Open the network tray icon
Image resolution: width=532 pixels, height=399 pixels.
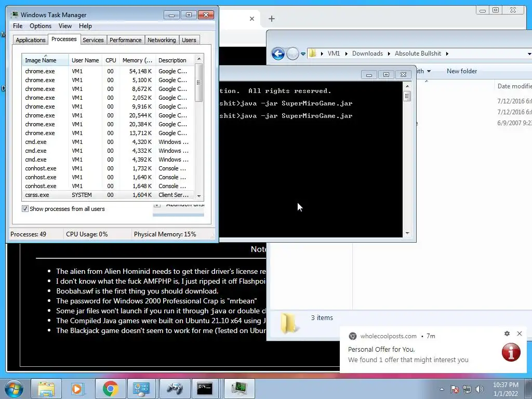467,389
